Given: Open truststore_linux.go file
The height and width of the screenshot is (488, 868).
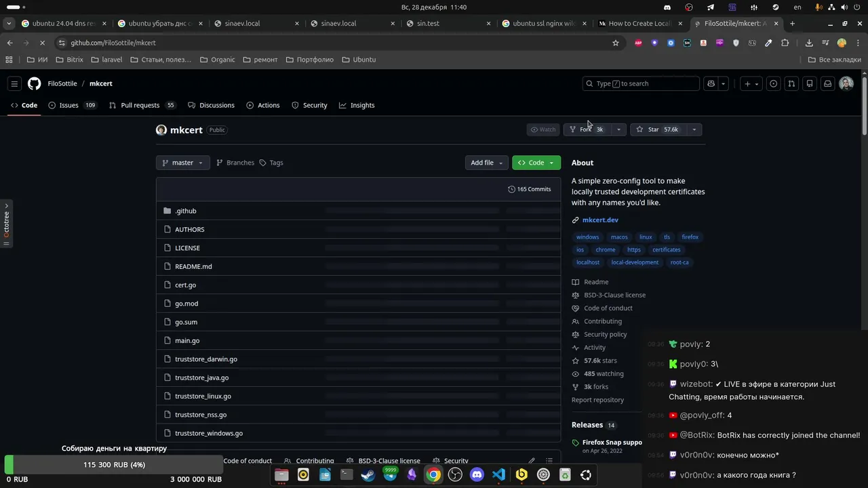Looking at the screenshot, I should 203,396.
